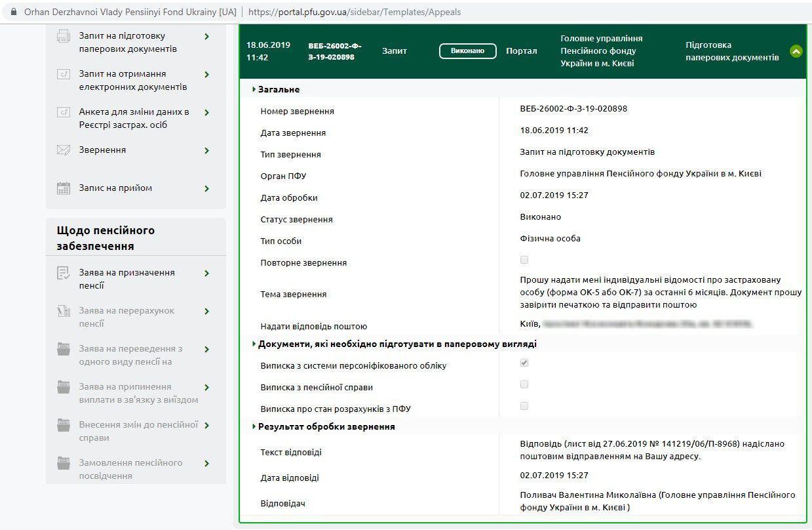Open Заява на перерахунок пенсії menu item
This screenshot has height=530, width=812.
point(127,317)
